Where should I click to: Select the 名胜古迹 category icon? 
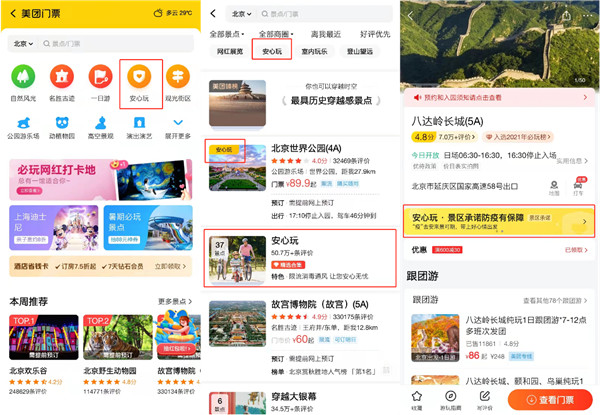pos(61,77)
